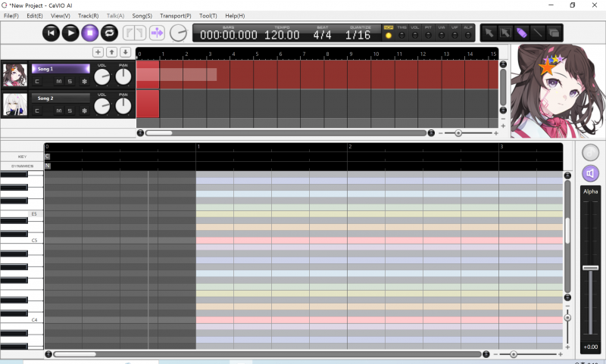The height and width of the screenshot is (364, 606).
Task: Select the Song 2 track name button
Action: click(60, 98)
